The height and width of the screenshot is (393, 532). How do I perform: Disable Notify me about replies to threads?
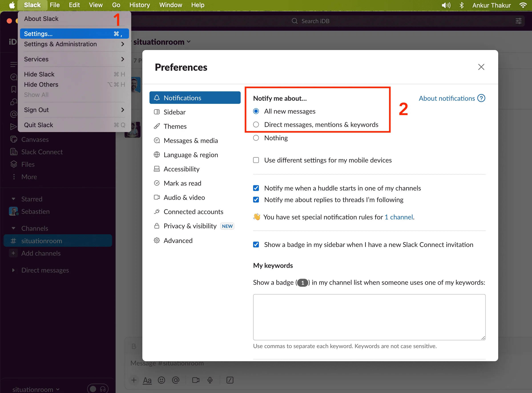[256, 200]
